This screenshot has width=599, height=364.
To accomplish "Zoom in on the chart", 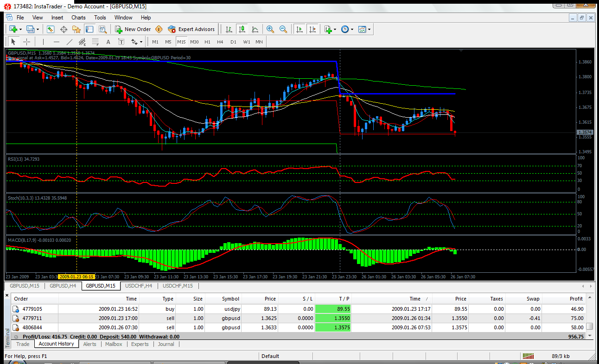I will 270,29.
